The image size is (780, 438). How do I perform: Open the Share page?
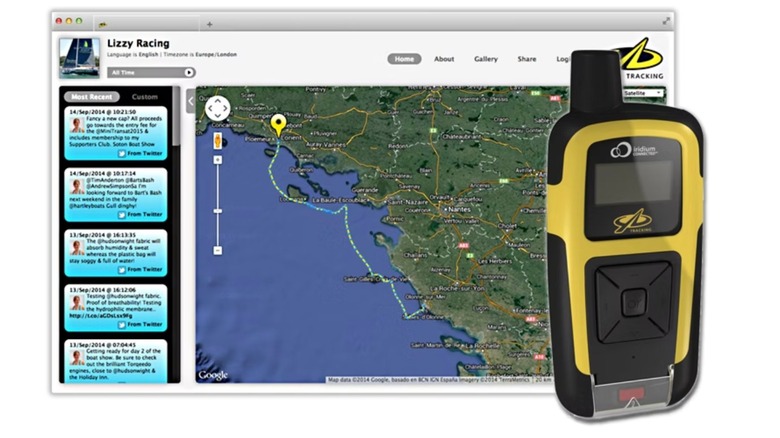[x=527, y=59]
